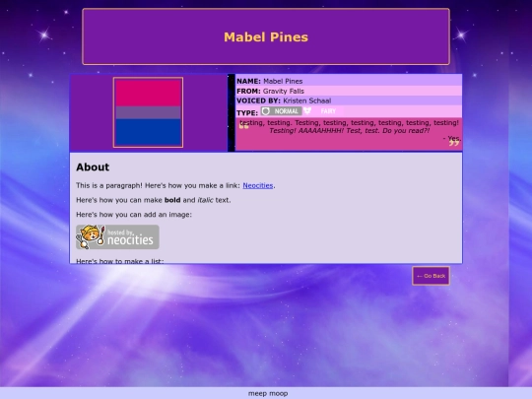Click the TYPE: label

[x=247, y=113]
